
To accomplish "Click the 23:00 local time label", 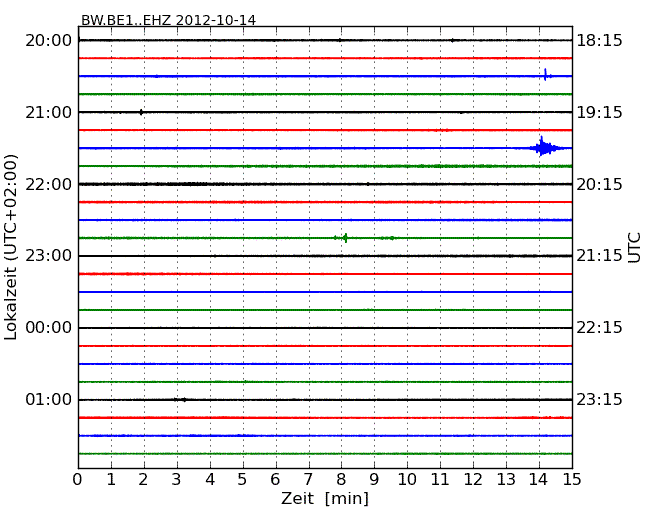I will pos(49,255).
